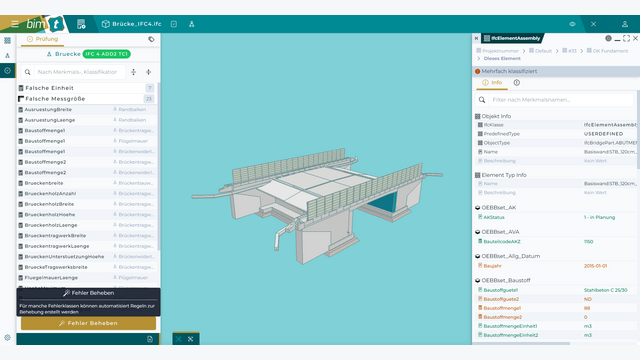640x360 pixels.
Task: Switch to the Prüfung tab
Action: point(42,39)
